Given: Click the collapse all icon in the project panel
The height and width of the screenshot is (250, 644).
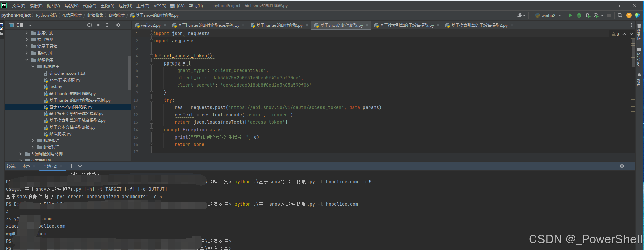Looking at the screenshot, I should click(107, 25).
